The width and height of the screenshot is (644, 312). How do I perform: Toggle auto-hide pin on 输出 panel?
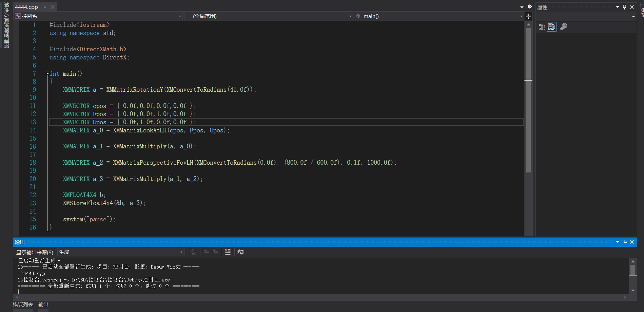click(x=625, y=242)
